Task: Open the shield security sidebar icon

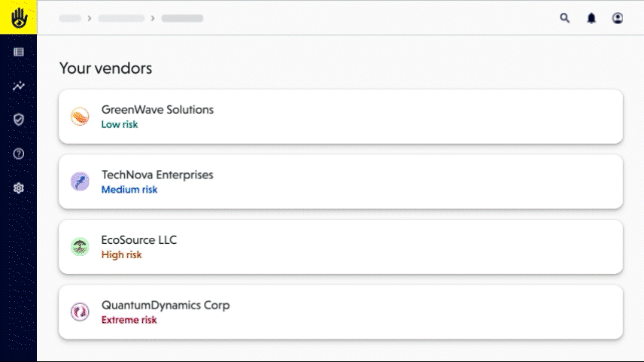Action: point(19,120)
